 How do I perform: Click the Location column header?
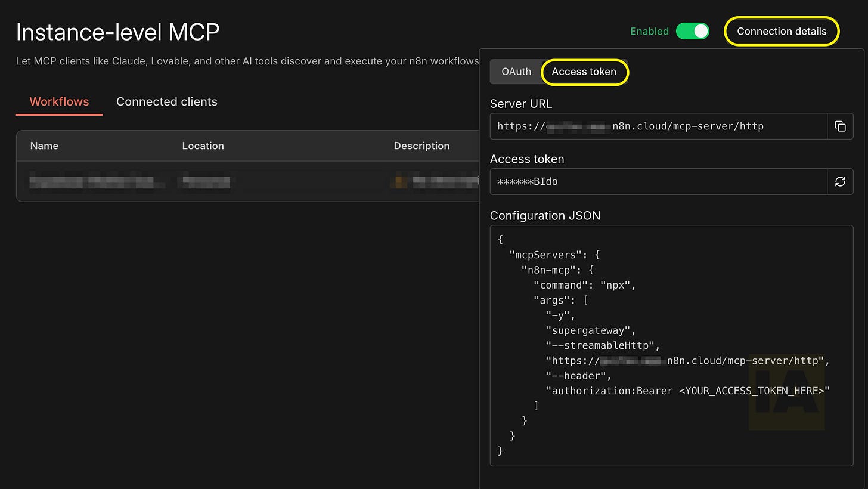tap(203, 146)
